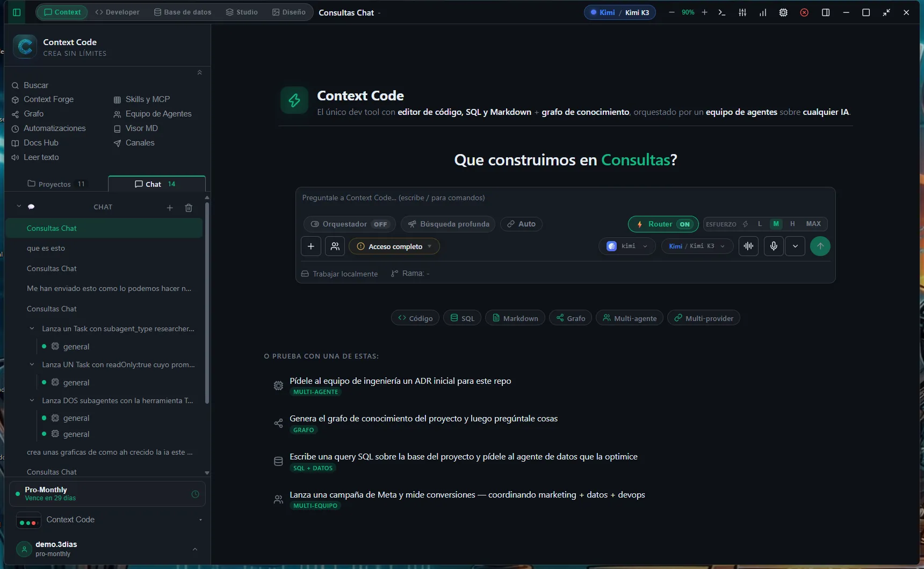Switch to the Developer tab
This screenshot has height=569, width=924.
[117, 12]
